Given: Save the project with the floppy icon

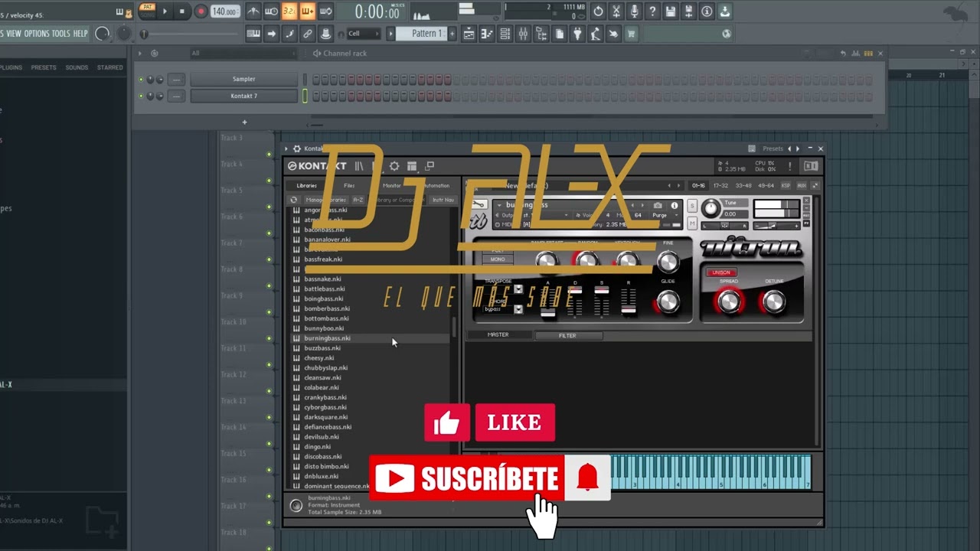Looking at the screenshot, I should tap(671, 11).
